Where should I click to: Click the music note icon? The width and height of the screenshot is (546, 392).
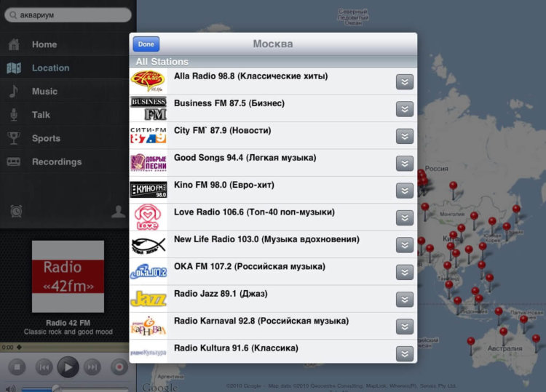pos(13,91)
